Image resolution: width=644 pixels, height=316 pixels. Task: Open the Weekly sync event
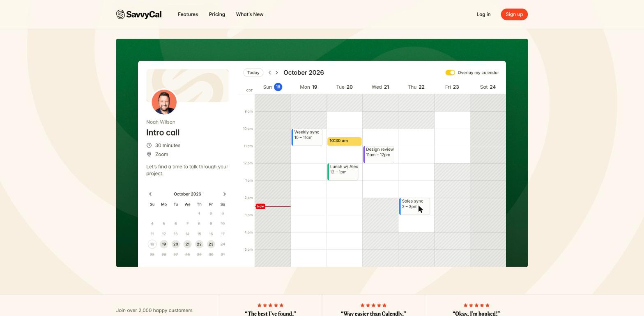[307, 137]
